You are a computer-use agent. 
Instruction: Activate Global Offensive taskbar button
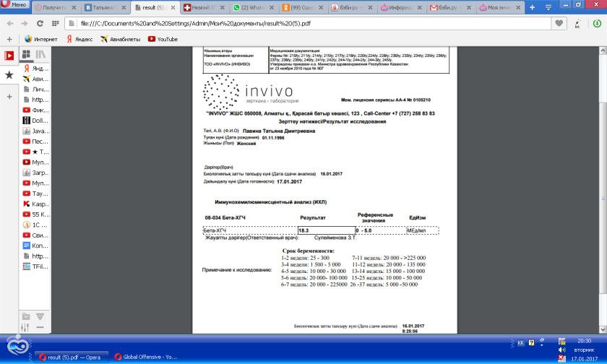[x=145, y=357]
